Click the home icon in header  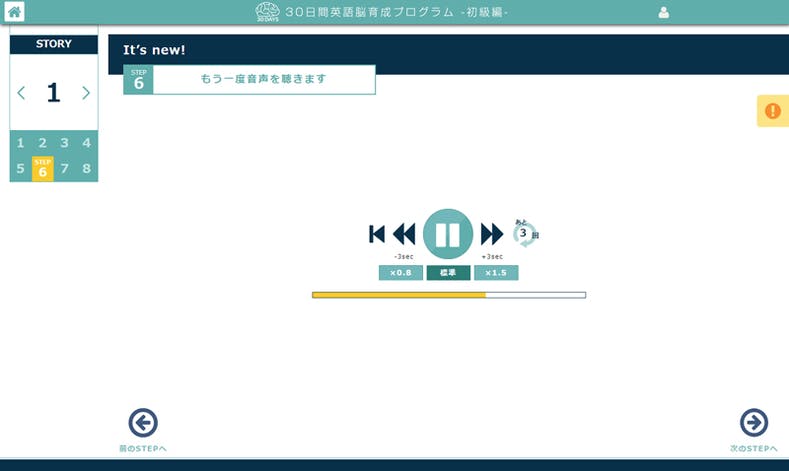click(x=15, y=12)
